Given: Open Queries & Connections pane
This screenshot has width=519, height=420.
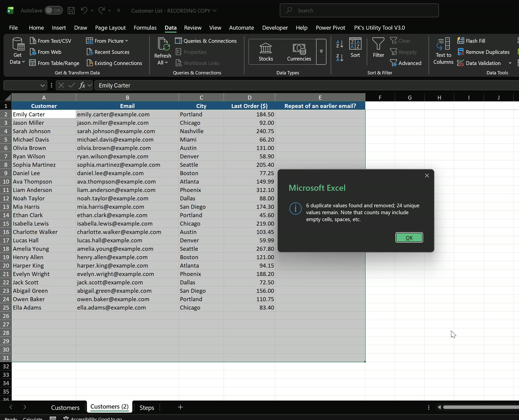Looking at the screenshot, I should pos(206,41).
